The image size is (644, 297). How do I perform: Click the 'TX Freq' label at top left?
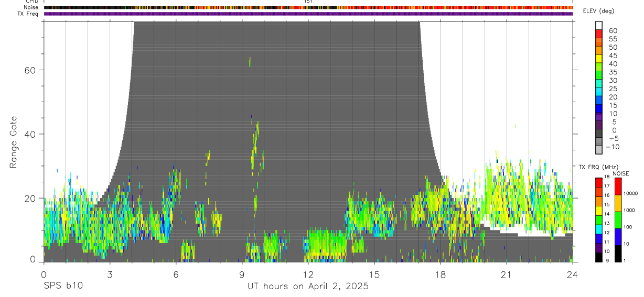coord(27,14)
